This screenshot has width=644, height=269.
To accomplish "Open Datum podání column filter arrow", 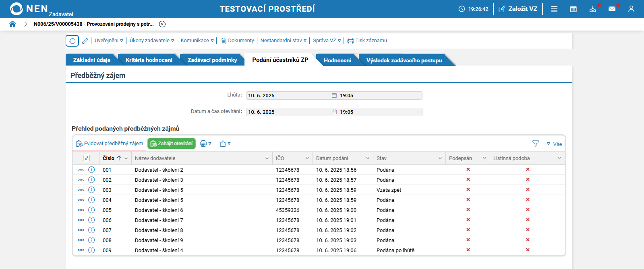I will tap(368, 158).
